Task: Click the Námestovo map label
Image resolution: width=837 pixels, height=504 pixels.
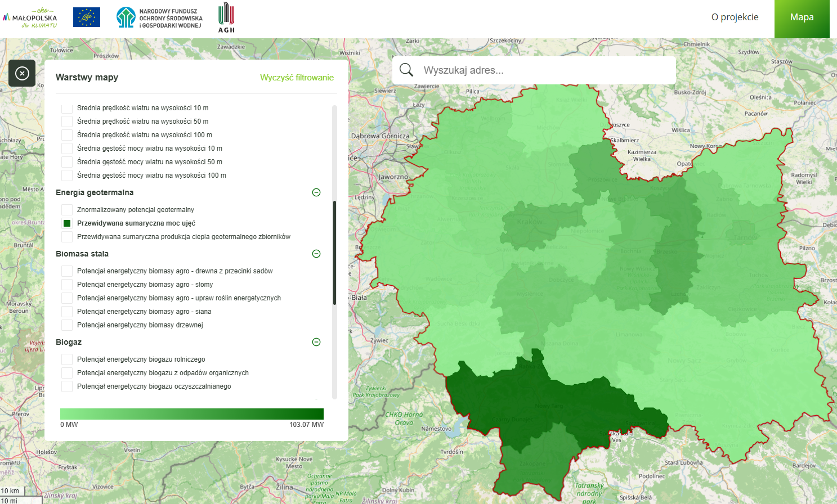Action: [436, 429]
